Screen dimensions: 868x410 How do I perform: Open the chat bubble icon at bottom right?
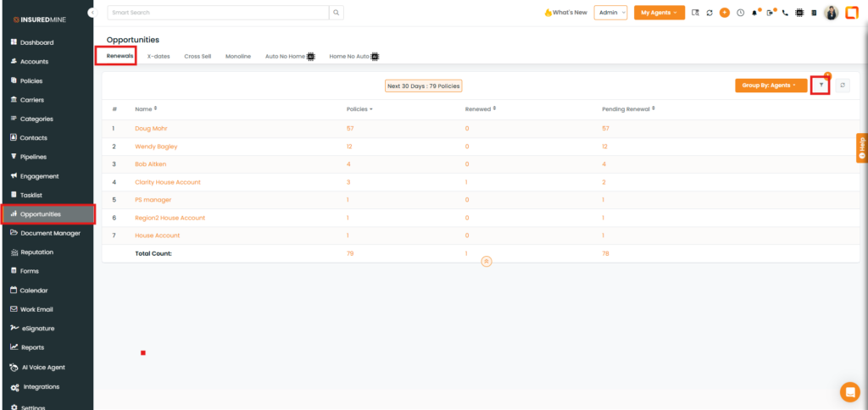pyautogui.click(x=849, y=391)
